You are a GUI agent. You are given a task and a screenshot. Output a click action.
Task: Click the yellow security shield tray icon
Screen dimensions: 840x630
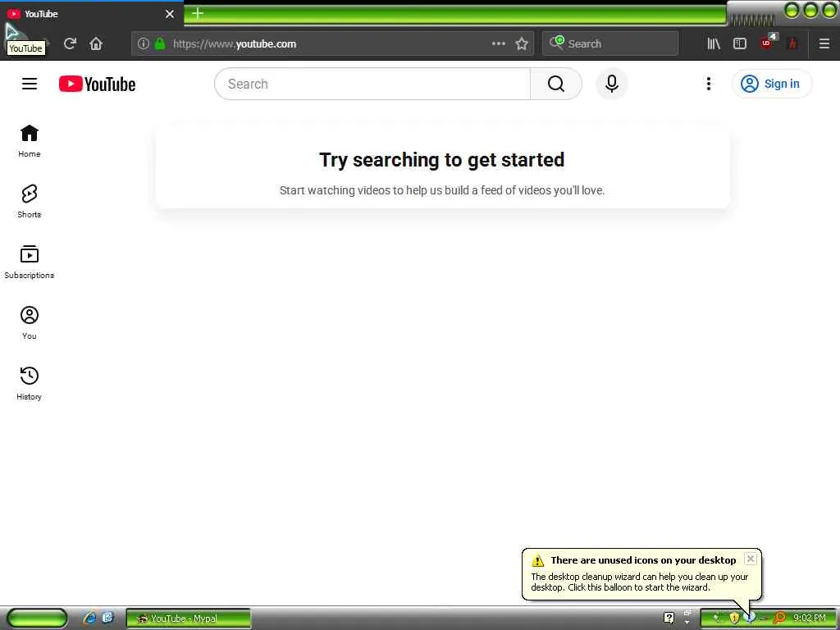[x=734, y=618]
